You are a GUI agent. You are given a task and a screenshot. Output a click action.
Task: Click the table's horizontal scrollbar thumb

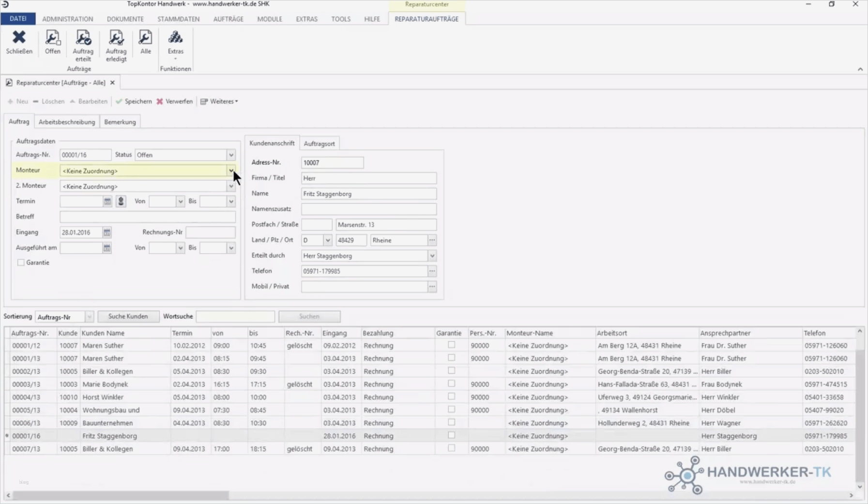point(121,495)
